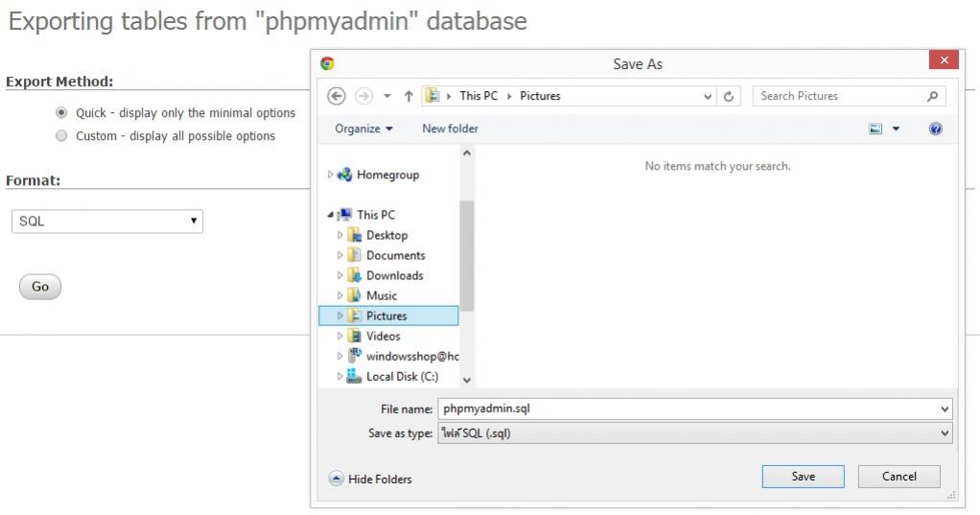
Task: Open Help with the question mark icon
Action: 936,129
